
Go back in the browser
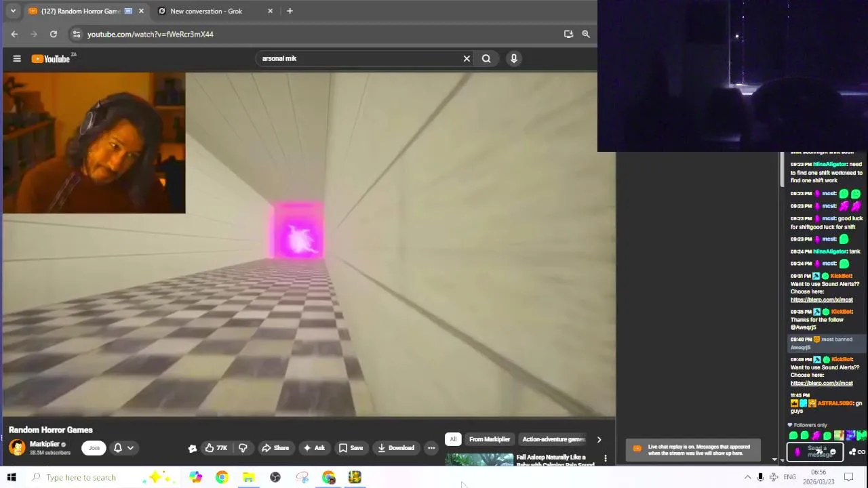click(x=14, y=34)
